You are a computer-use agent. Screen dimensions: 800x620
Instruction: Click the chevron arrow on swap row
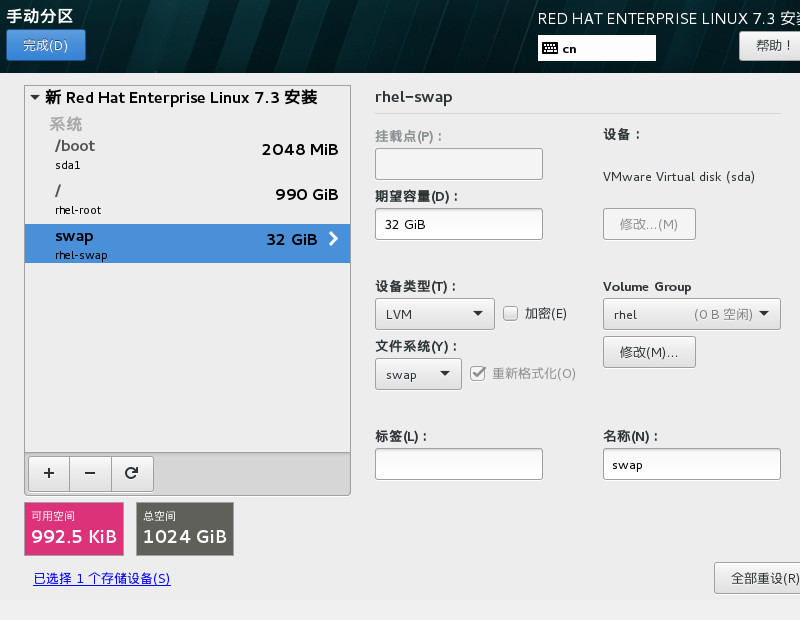[333, 239]
